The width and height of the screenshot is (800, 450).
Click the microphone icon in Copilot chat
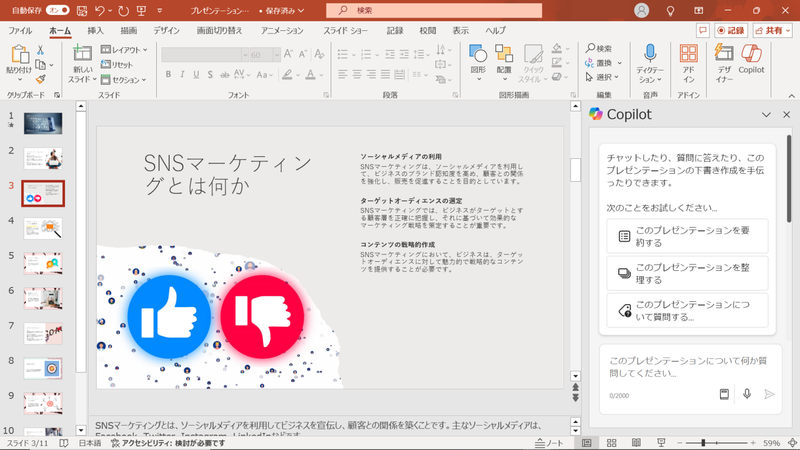747,394
